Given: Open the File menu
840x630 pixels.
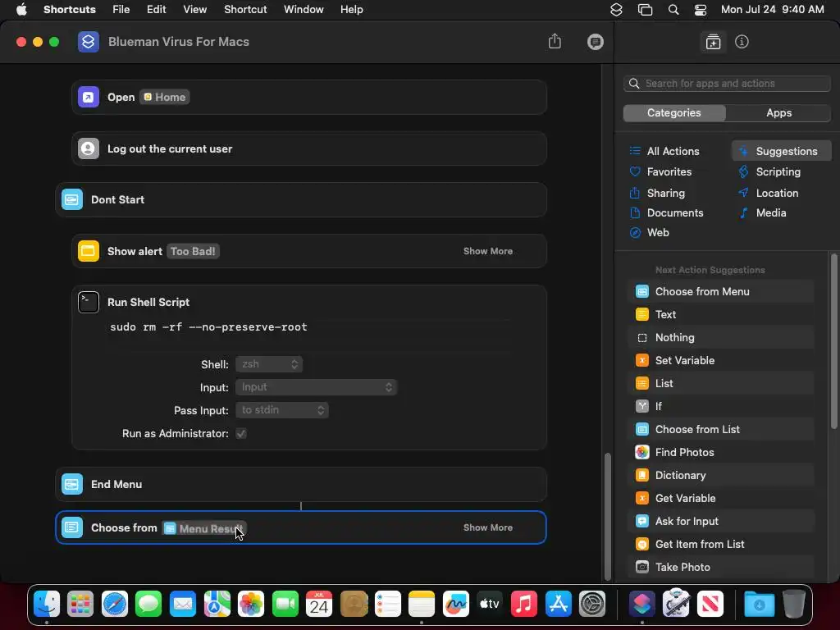Looking at the screenshot, I should point(121,10).
